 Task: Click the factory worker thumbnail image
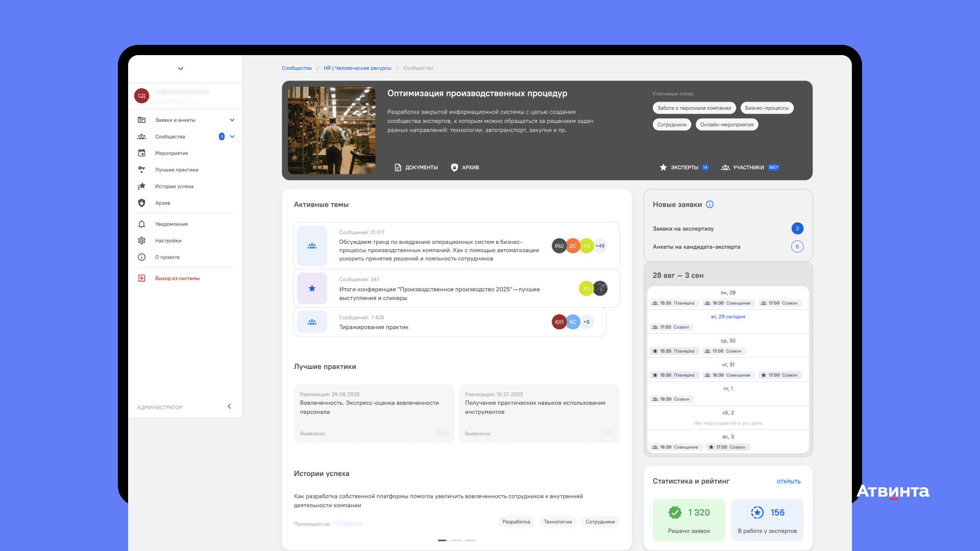pyautogui.click(x=332, y=131)
